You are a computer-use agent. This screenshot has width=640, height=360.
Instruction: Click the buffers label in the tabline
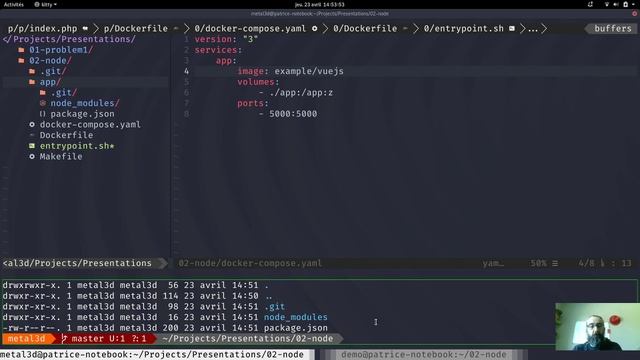point(613,28)
